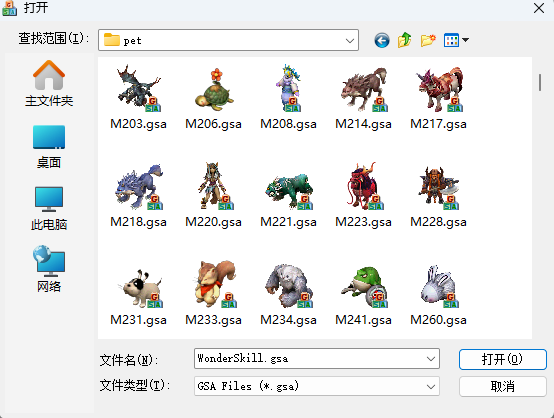This screenshot has height=418, width=554.
Task: Close the Open dialog window
Action: [x=539, y=8]
